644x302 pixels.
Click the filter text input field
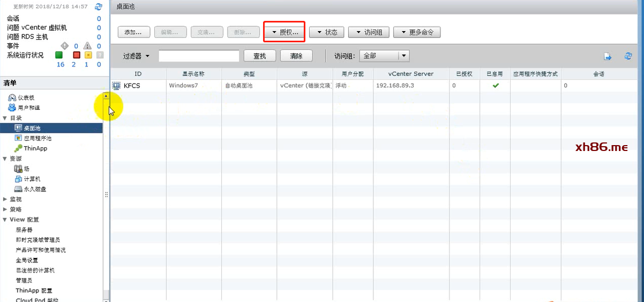pyautogui.click(x=199, y=56)
